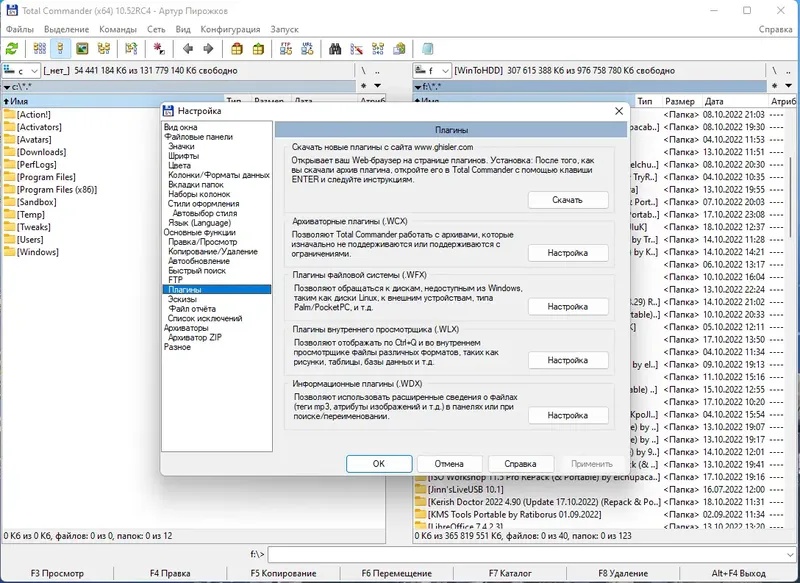Switch to brief file list view icon
Screen dimensions: 800x583
click(x=39, y=49)
